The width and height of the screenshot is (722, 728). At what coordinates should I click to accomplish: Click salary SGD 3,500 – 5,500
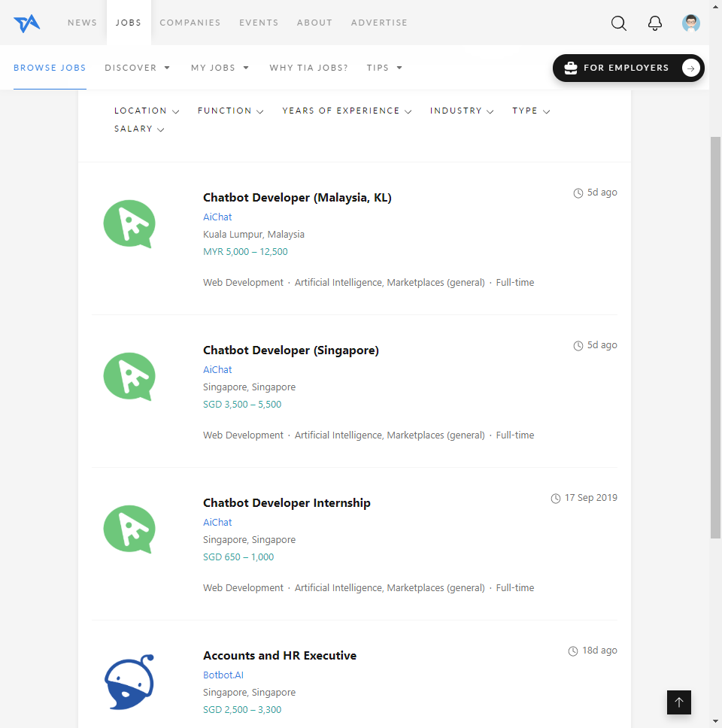point(242,405)
